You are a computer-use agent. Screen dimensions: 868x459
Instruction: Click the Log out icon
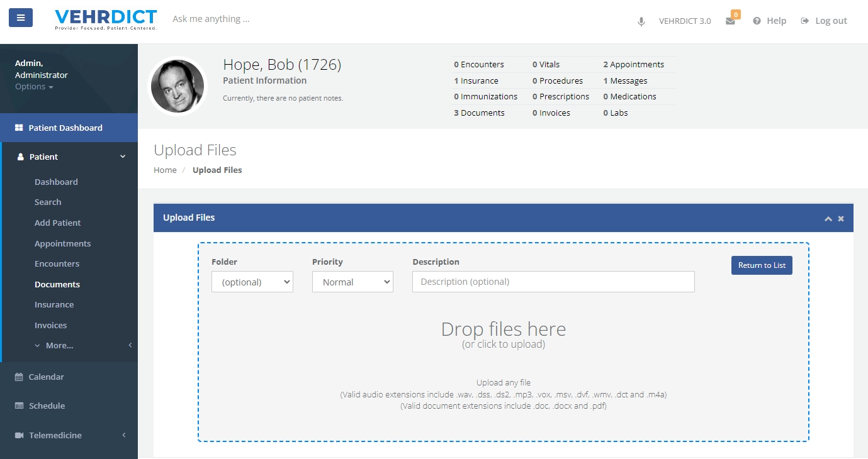804,21
